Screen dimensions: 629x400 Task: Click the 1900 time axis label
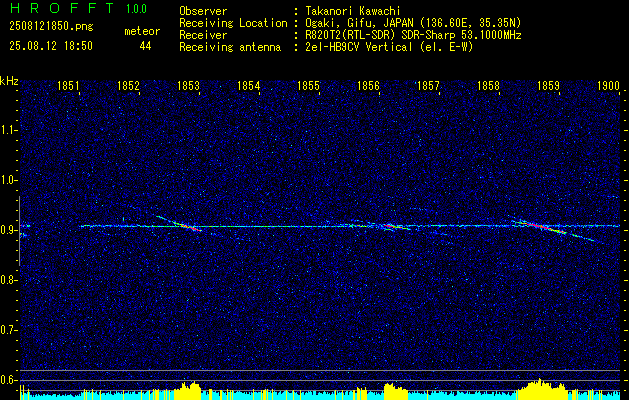tap(609, 86)
